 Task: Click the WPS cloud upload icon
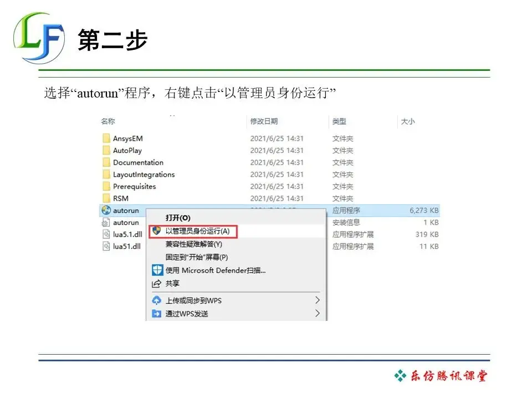(x=157, y=300)
